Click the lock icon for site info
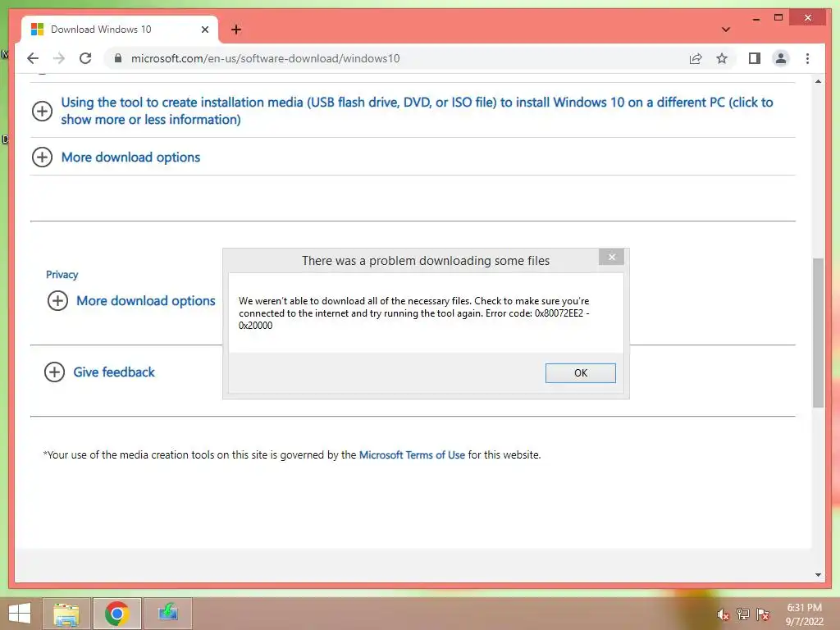This screenshot has height=630, width=840. pos(118,58)
